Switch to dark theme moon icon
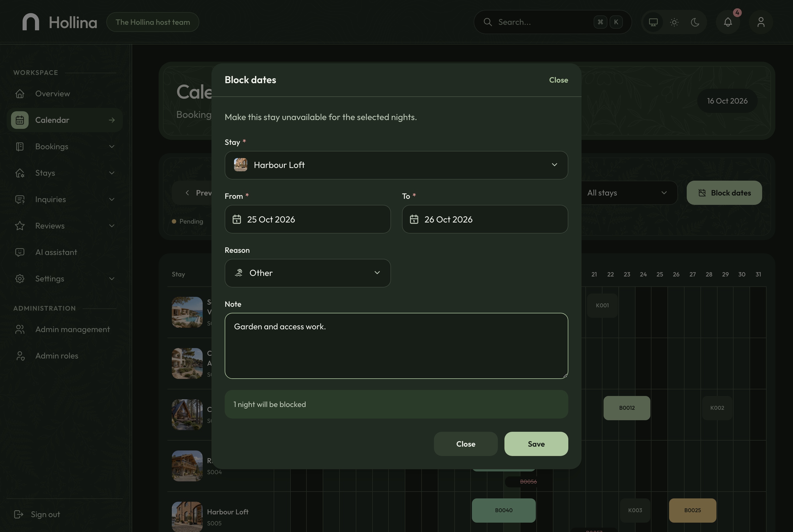Image resolution: width=793 pixels, height=532 pixels. pyautogui.click(x=695, y=22)
